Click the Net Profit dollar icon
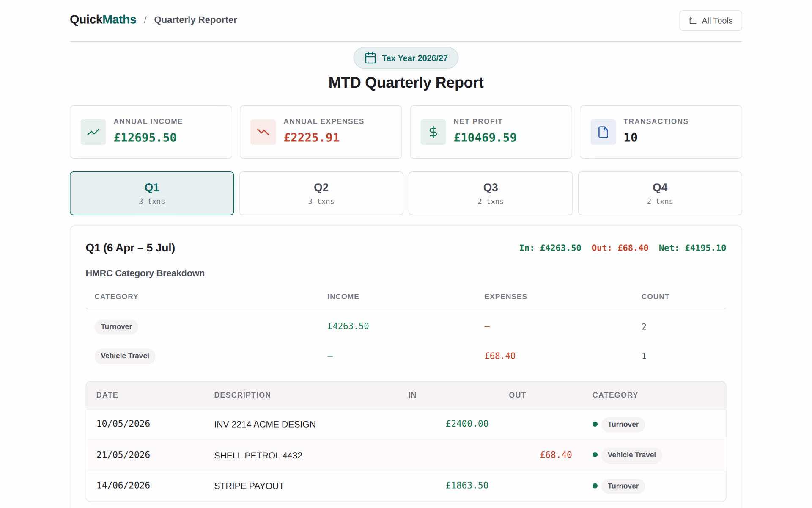 pos(433,132)
